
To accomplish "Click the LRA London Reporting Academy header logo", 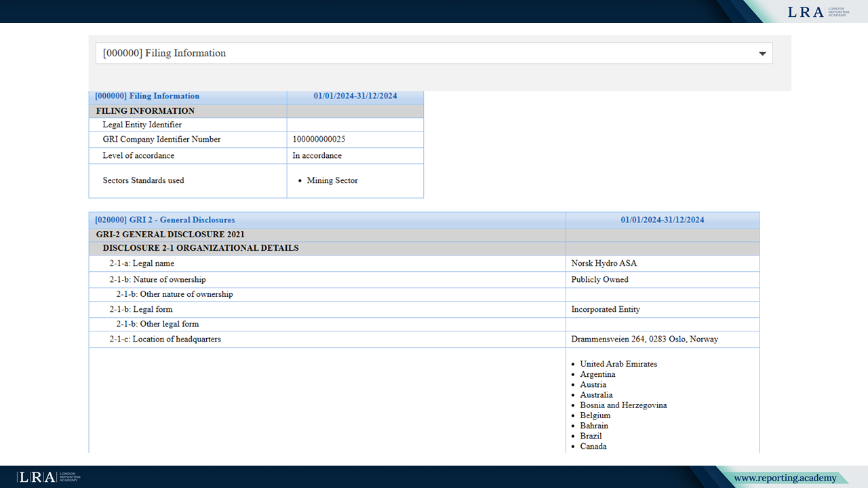I will click(x=818, y=12).
